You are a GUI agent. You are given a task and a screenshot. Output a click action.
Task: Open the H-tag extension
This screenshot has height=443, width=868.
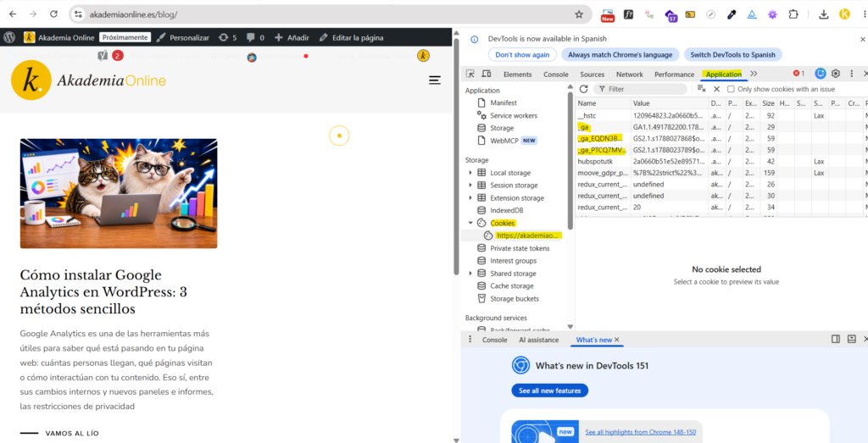pos(649,15)
